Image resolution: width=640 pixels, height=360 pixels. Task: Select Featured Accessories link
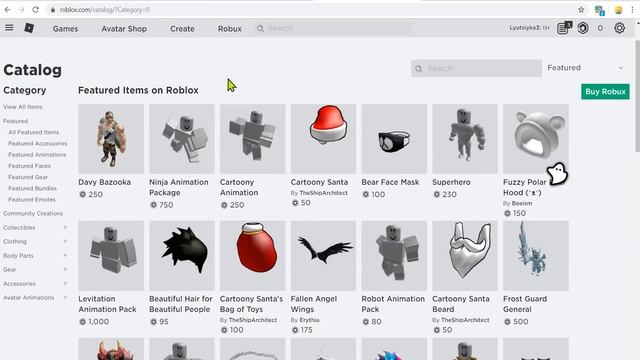pyautogui.click(x=38, y=144)
